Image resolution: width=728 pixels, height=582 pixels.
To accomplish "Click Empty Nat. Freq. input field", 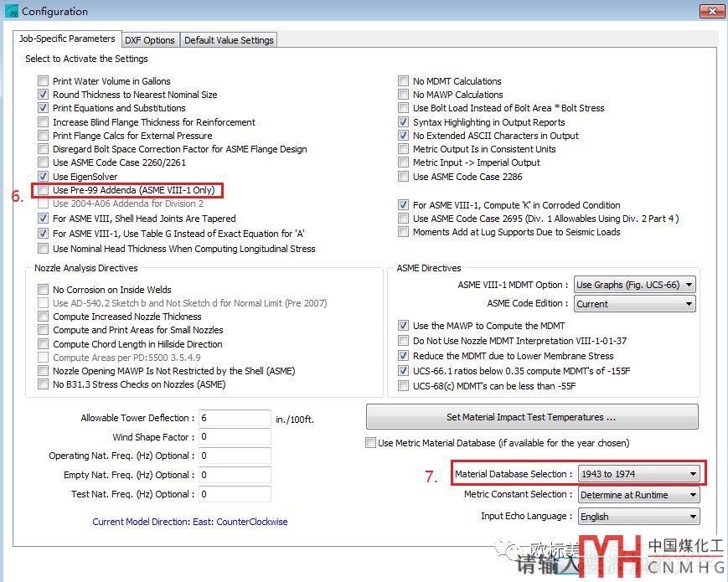I will click(235, 475).
